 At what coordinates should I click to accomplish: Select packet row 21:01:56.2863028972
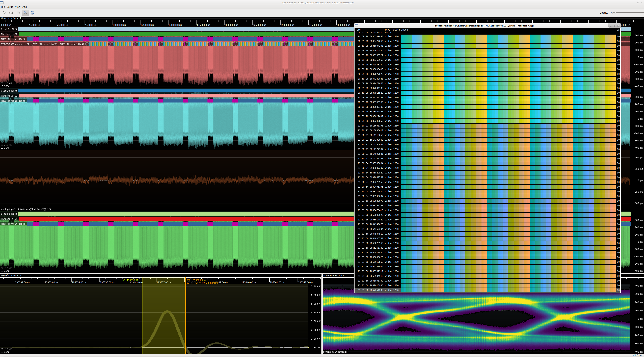(x=488, y=201)
